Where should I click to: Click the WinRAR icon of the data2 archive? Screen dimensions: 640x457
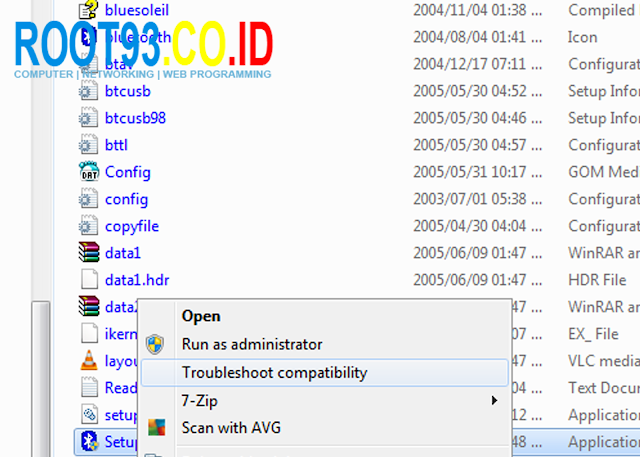[x=89, y=306]
